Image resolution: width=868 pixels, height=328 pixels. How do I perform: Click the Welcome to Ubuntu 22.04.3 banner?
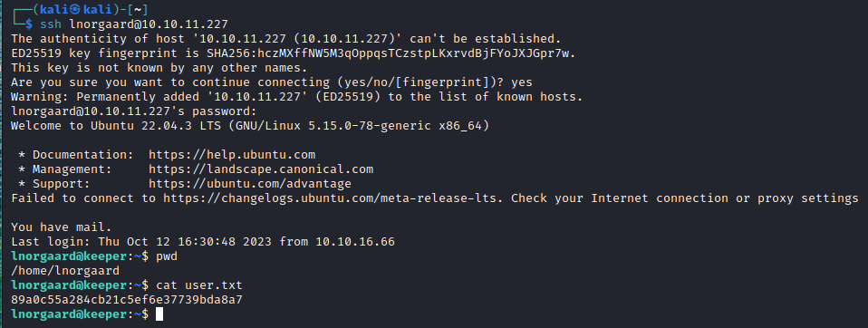[250, 126]
